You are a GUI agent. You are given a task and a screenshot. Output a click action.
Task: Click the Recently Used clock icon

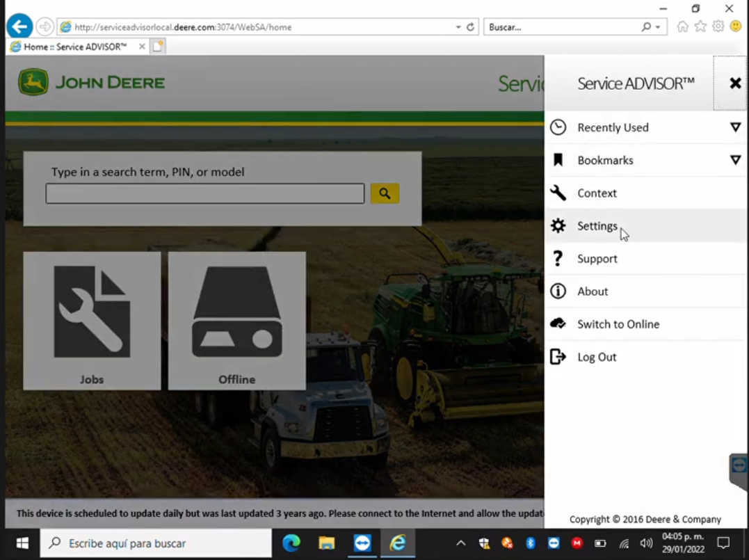click(x=558, y=127)
